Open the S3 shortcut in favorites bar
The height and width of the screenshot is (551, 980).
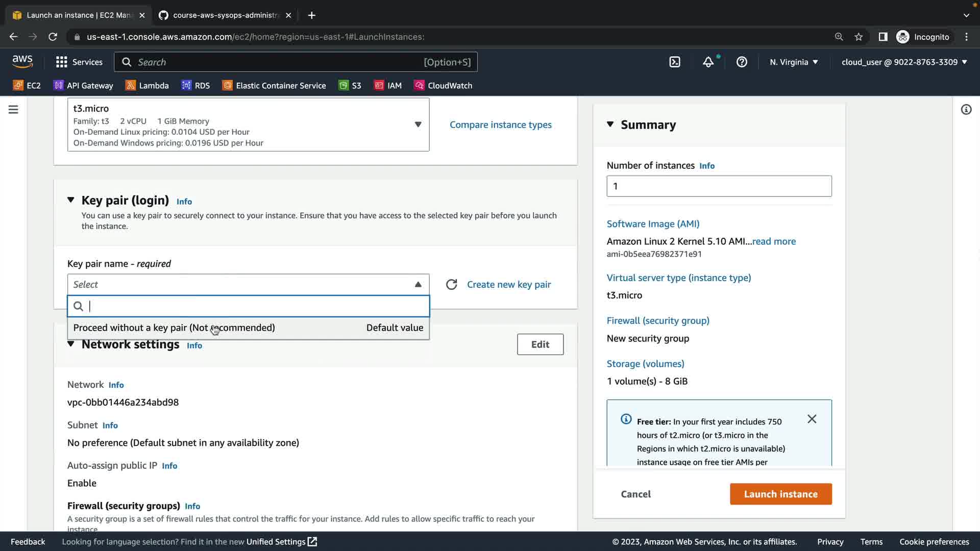click(350, 86)
